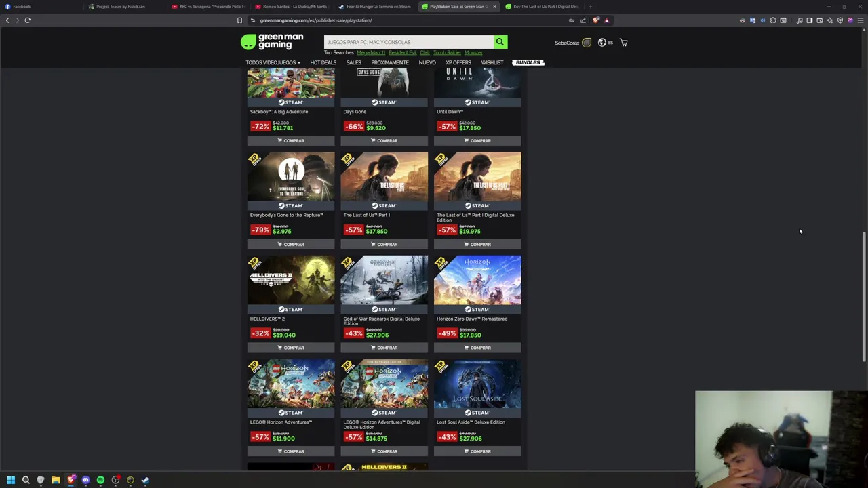Open Windows Start menu
Viewport: 868px width, 488px height.
tap(11, 480)
